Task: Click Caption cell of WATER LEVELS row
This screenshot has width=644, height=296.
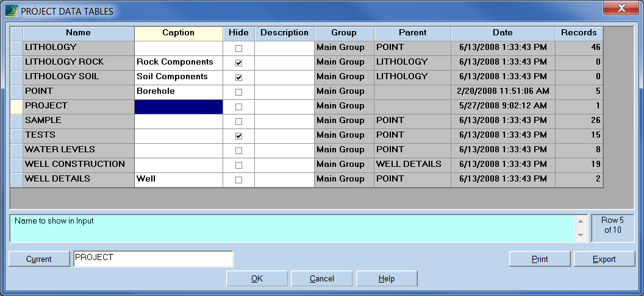Action: [179, 150]
